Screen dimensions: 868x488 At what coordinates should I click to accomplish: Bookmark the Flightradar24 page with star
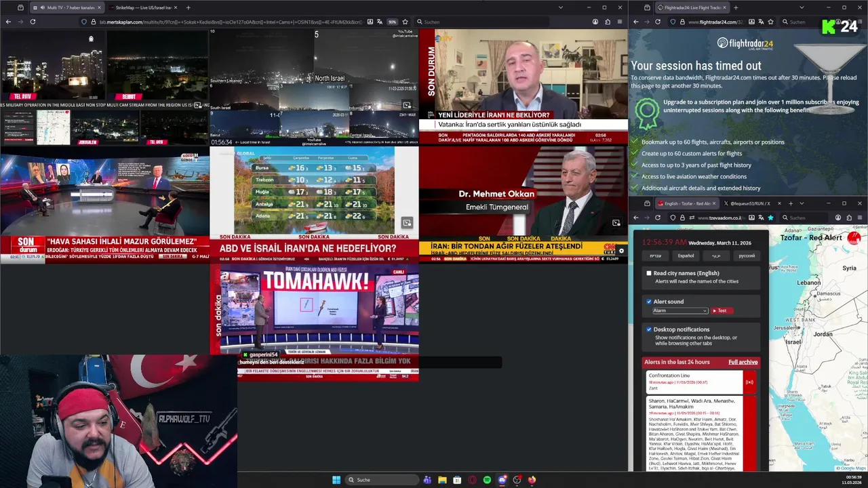770,22
